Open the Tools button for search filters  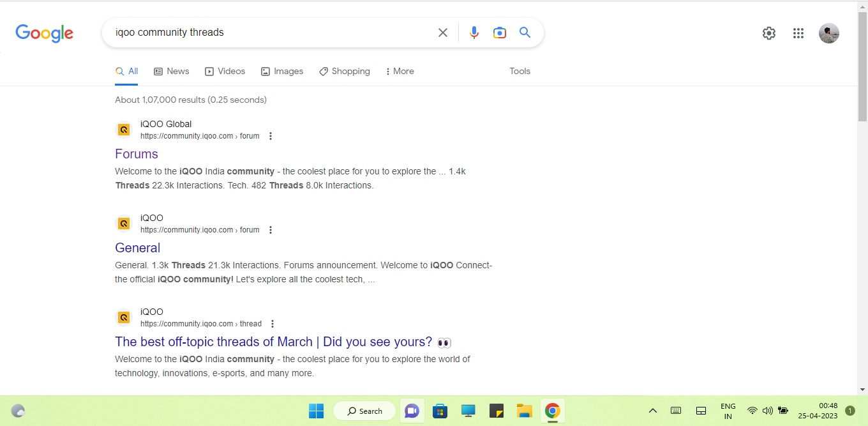pyautogui.click(x=520, y=72)
